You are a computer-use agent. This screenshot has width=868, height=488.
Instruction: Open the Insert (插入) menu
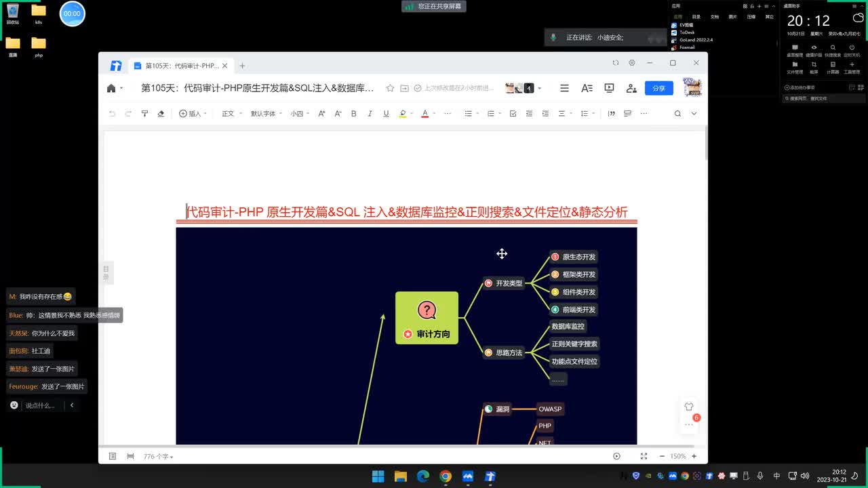193,114
